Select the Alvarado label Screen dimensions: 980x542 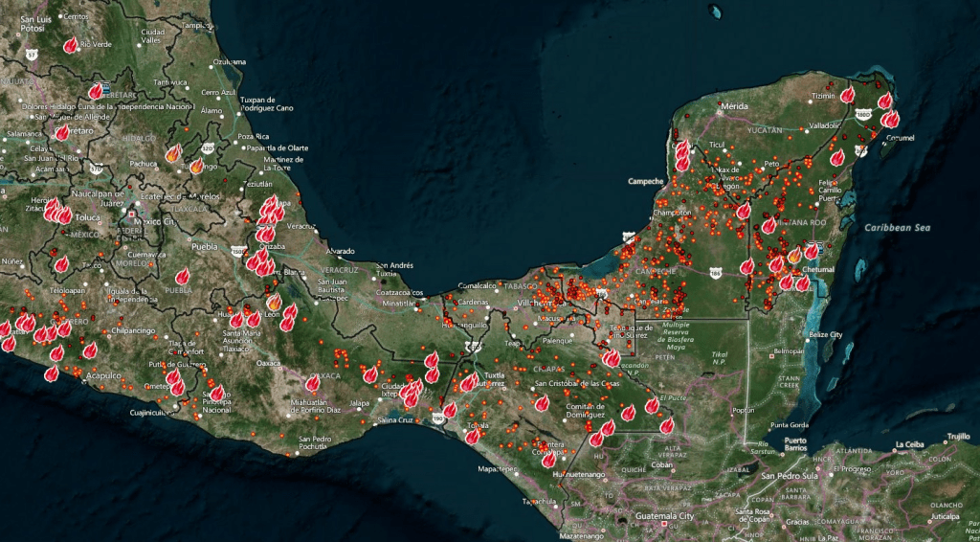click(x=341, y=251)
